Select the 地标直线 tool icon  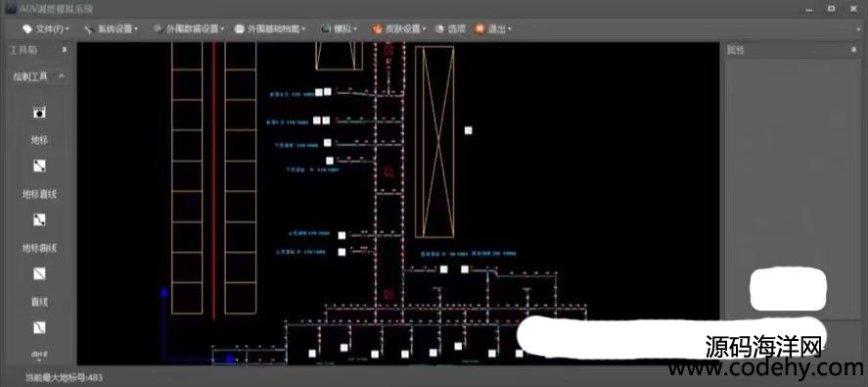(x=39, y=166)
